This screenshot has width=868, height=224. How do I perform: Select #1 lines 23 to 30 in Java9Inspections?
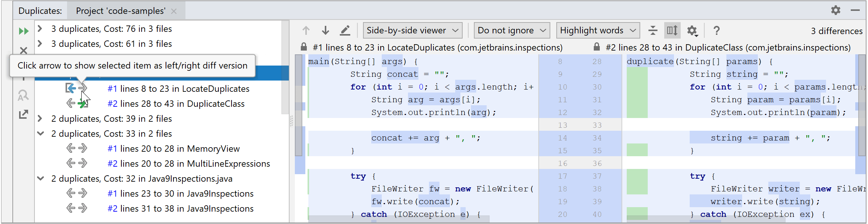(x=180, y=194)
